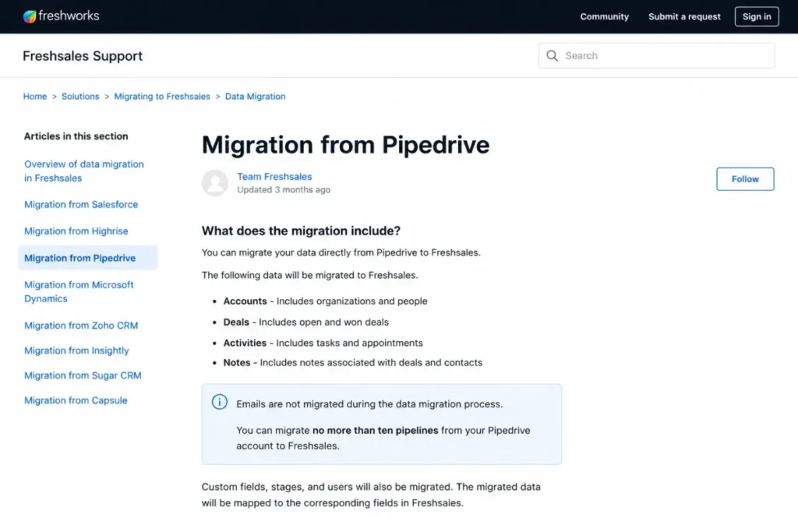Click 'Updated 3 months ago' text
Screen dimensions: 798x532
(284, 190)
